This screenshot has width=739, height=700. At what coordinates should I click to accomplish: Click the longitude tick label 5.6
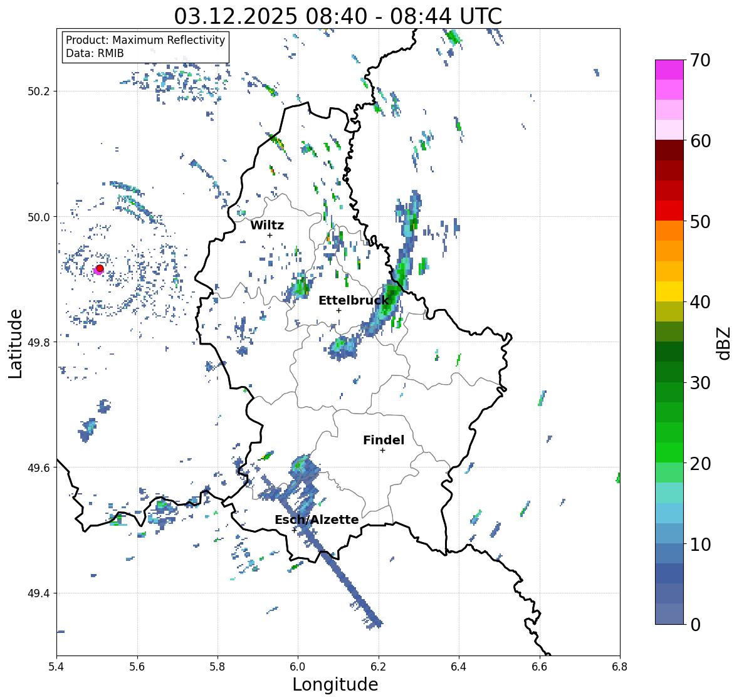point(137,666)
